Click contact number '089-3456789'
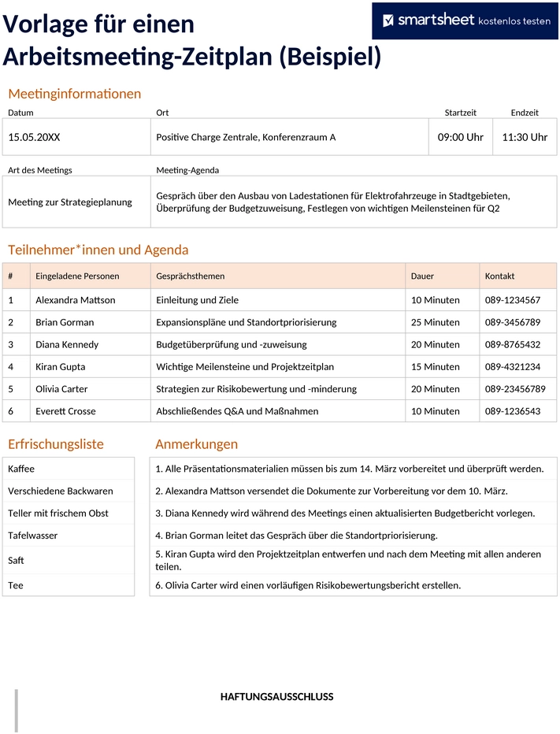 [513, 322]
